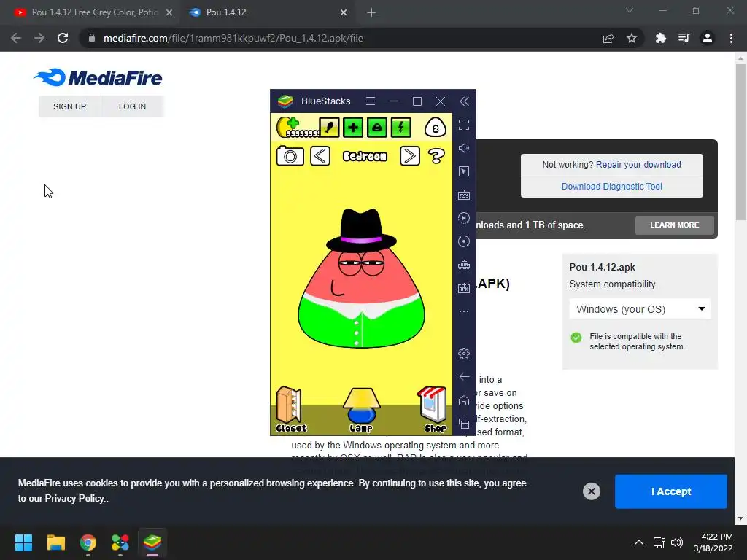
Task: Open a new Chrome tab
Action: 371,12
